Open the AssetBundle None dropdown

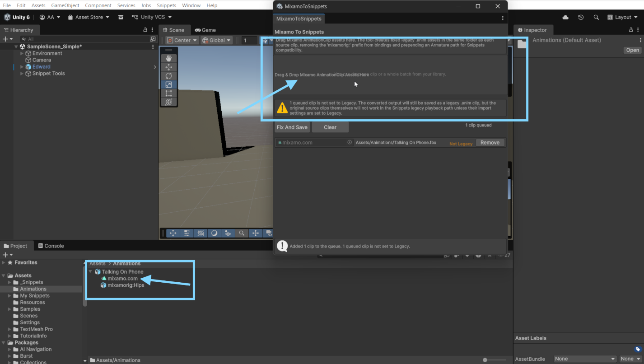tap(585, 359)
